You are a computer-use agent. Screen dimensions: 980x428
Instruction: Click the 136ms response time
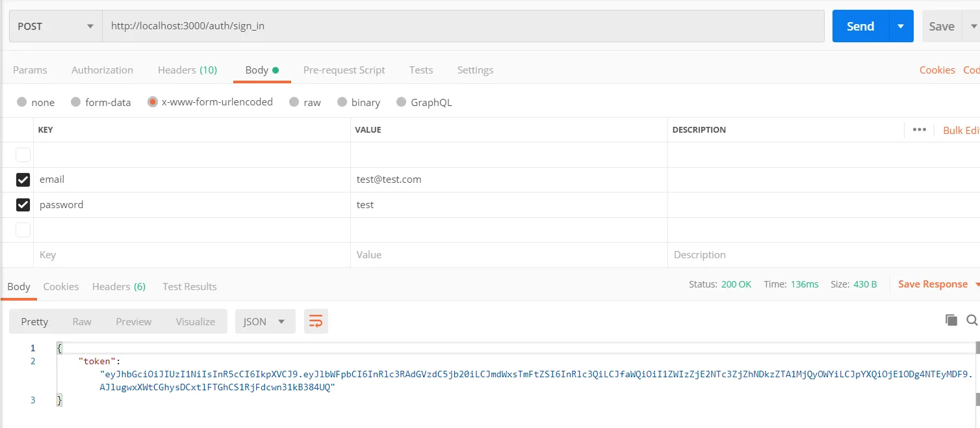[805, 284]
